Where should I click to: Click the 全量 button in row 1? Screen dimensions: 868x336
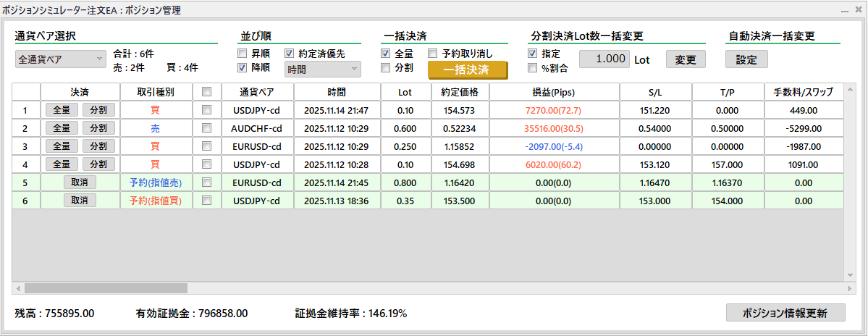[62, 110]
